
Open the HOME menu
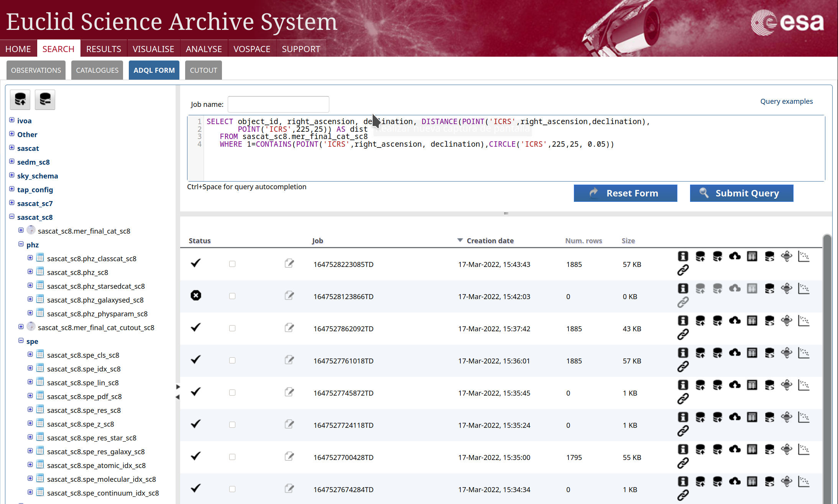18,49
